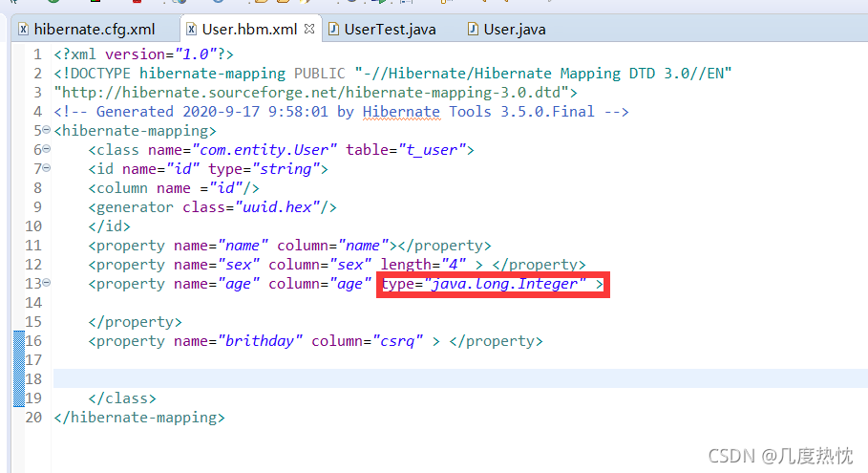Click the "java.long.Integer" type value
Image resolution: width=868 pixels, height=473 pixels.
505,284
